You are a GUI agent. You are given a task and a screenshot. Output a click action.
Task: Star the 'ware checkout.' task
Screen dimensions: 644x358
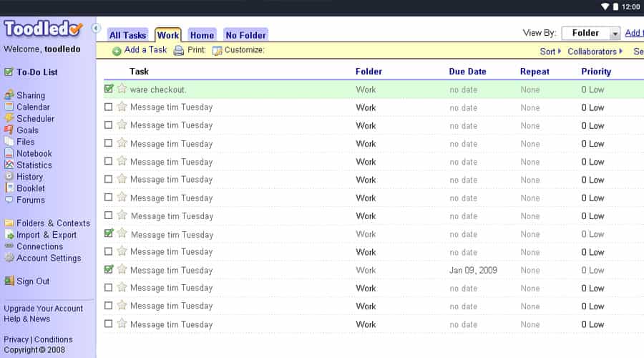tap(122, 89)
